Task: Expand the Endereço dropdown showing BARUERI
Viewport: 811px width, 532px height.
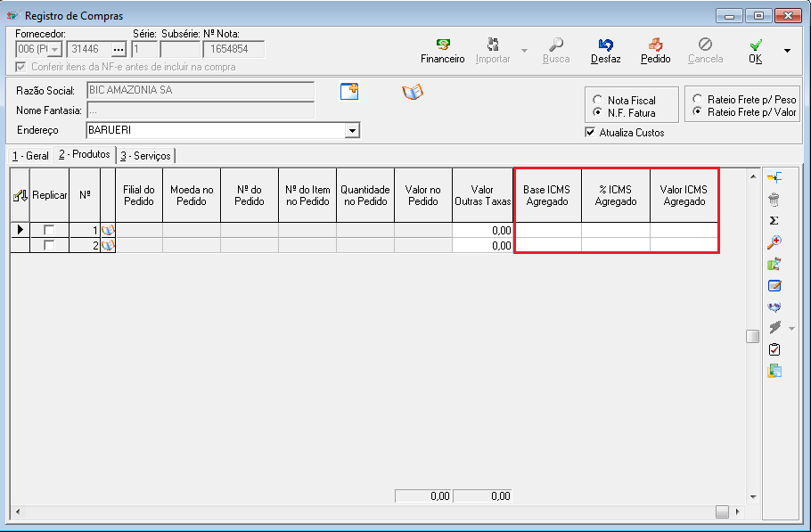Action: coord(352,130)
